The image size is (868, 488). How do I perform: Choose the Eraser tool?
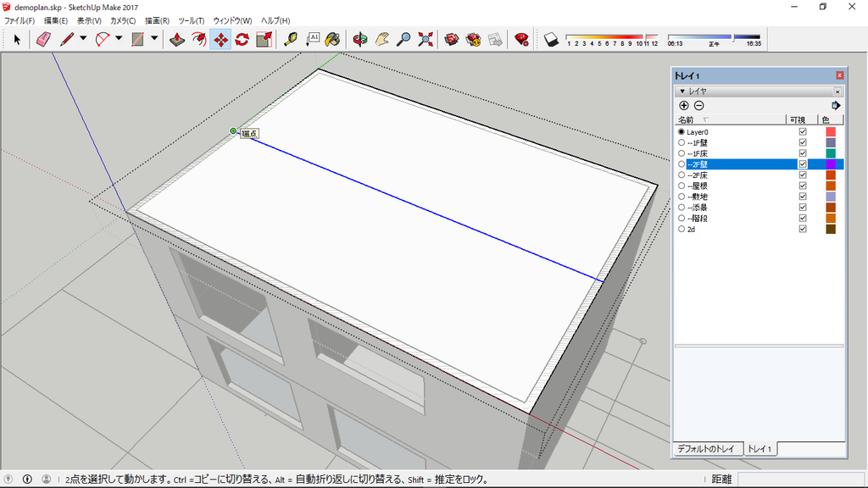click(43, 39)
